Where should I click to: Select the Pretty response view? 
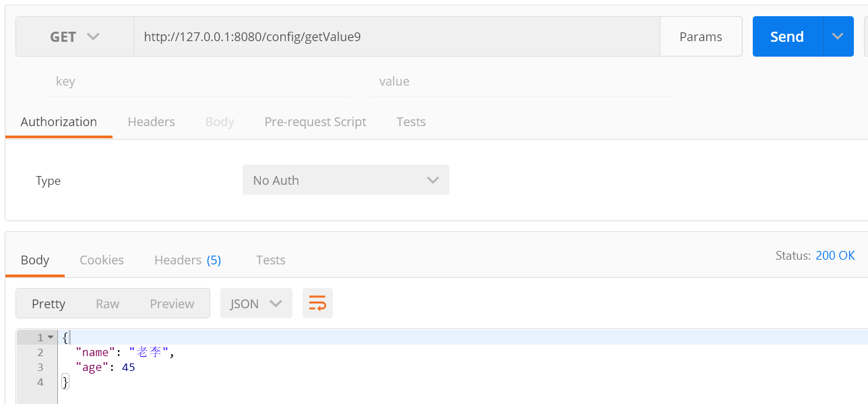click(x=49, y=304)
